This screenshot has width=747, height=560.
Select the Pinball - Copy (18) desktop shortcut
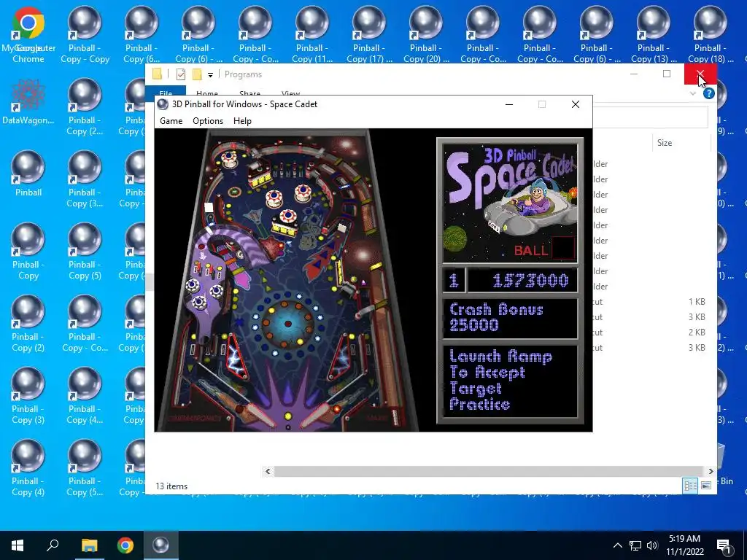710,34
